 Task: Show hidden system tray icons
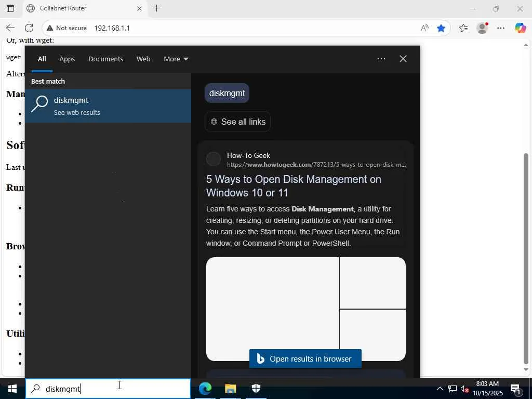(440, 389)
